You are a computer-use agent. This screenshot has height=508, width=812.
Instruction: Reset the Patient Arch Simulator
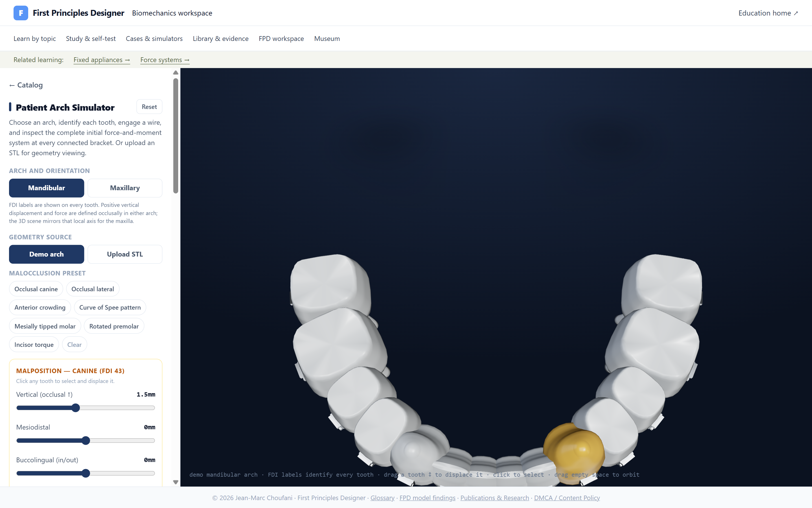point(149,107)
